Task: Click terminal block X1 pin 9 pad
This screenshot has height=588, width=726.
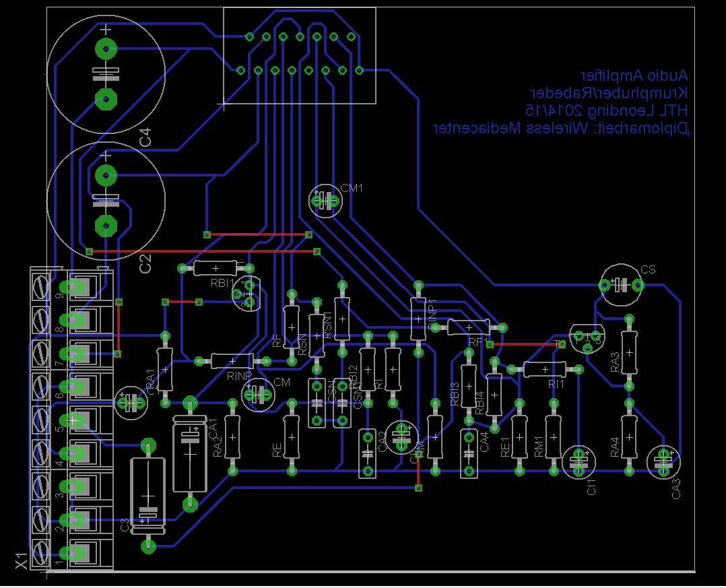Action: (73, 287)
